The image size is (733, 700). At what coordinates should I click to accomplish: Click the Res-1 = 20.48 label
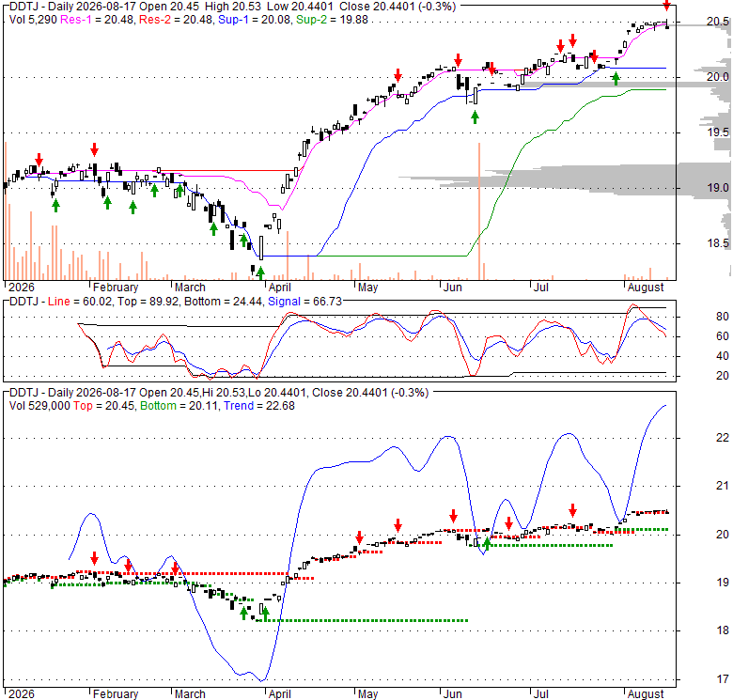[x=98, y=20]
